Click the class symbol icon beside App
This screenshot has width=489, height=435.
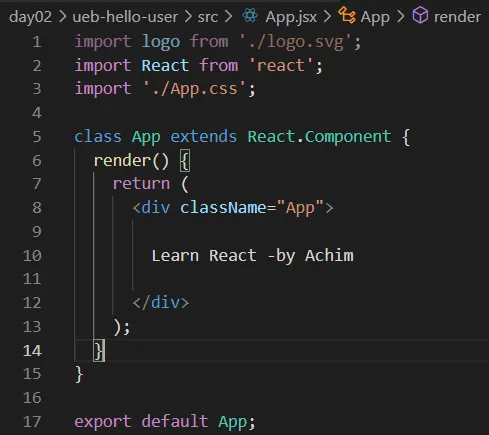tap(347, 15)
